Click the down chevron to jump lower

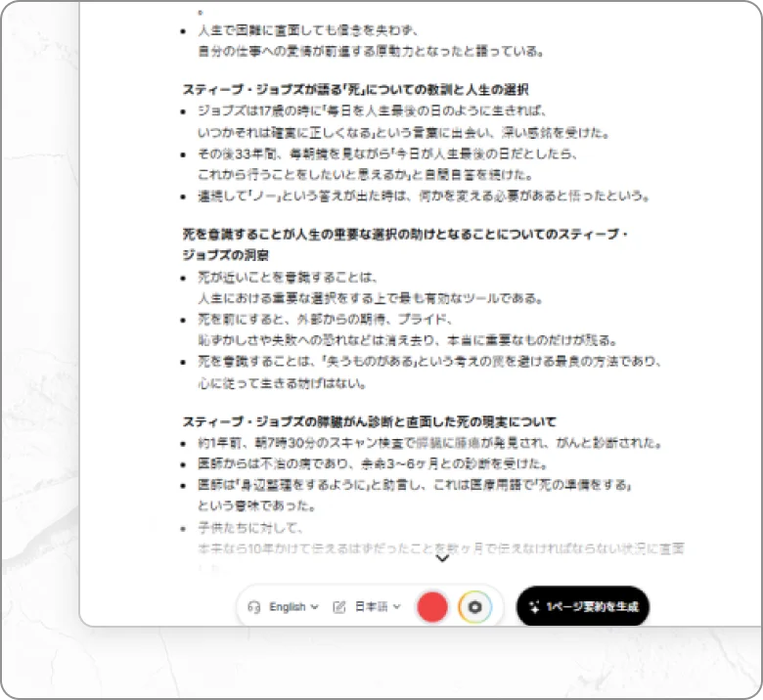tap(442, 558)
